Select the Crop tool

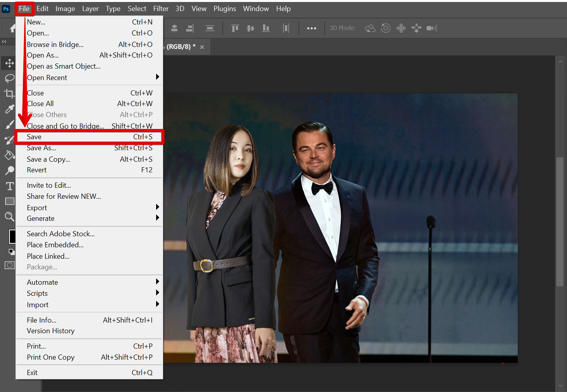[x=9, y=94]
